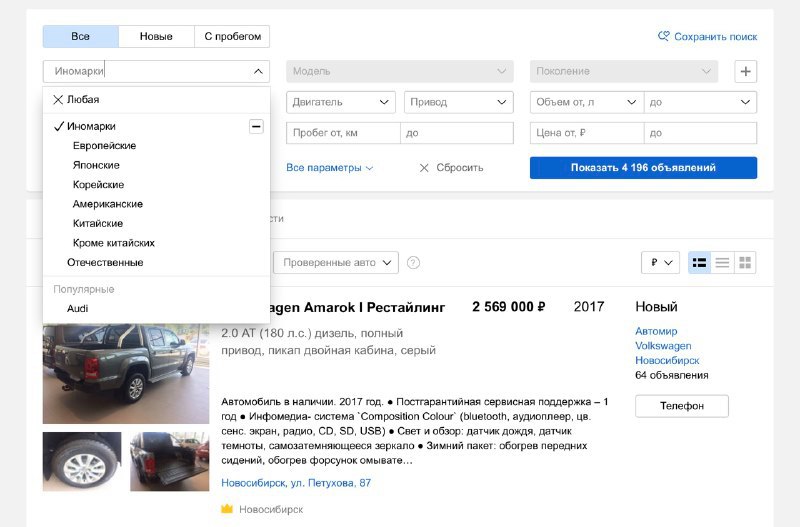Open the Автомир Volkswagen Новосибирск dealer link
This screenshot has height=527, width=800.
[x=667, y=345]
